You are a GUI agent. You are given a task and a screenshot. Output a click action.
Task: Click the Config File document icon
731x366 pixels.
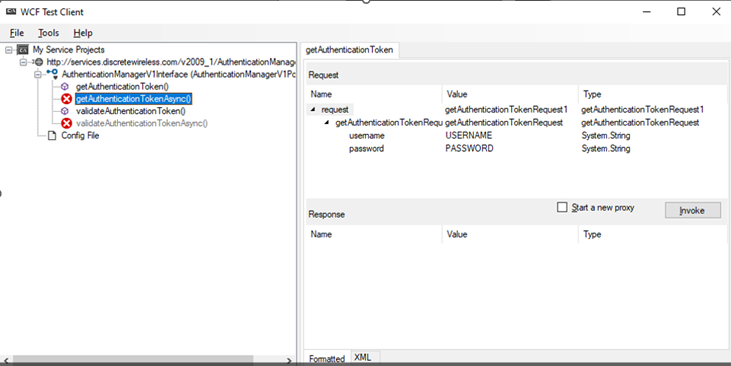53,135
